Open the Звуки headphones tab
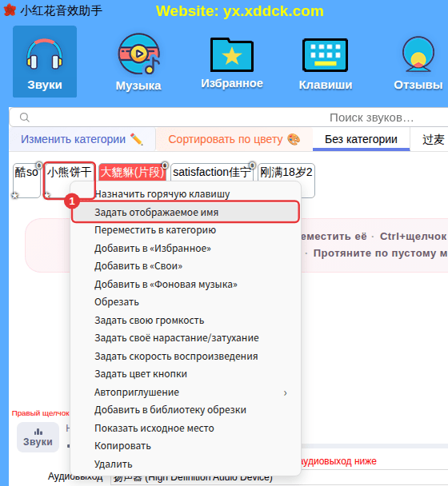This screenshot has width=448, height=486. pos(45,62)
